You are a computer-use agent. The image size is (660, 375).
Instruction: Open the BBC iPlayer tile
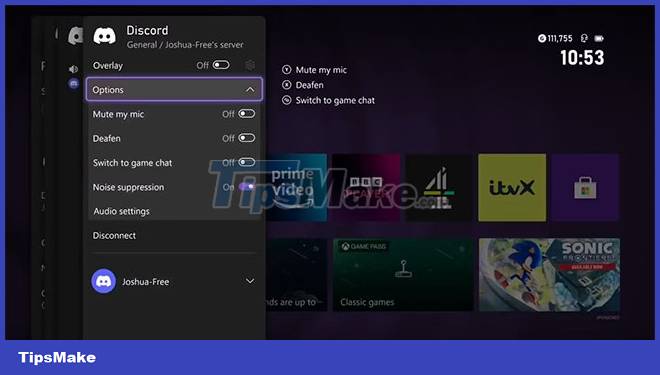tap(366, 188)
